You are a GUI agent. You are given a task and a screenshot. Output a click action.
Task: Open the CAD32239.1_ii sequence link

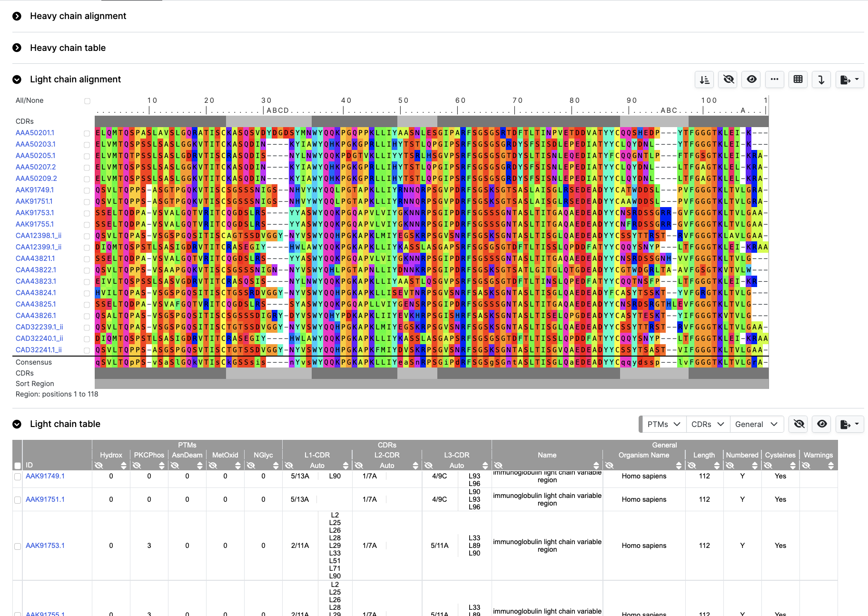(x=39, y=327)
